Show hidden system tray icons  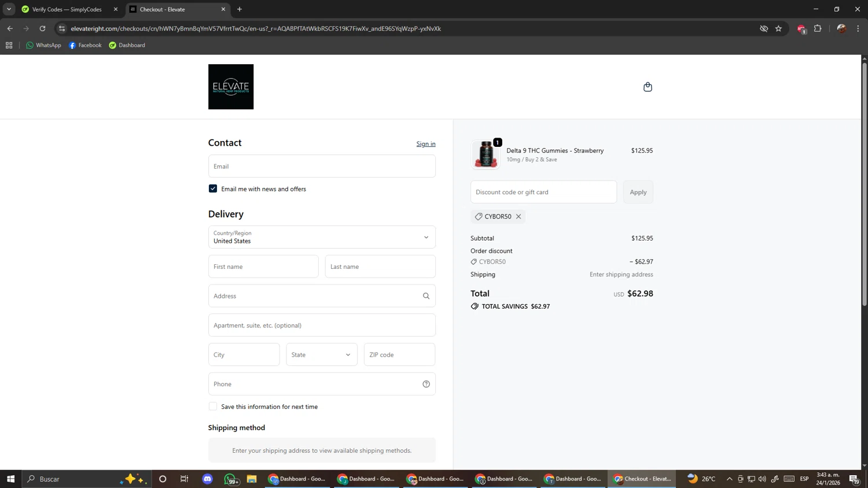click(729, 479)
